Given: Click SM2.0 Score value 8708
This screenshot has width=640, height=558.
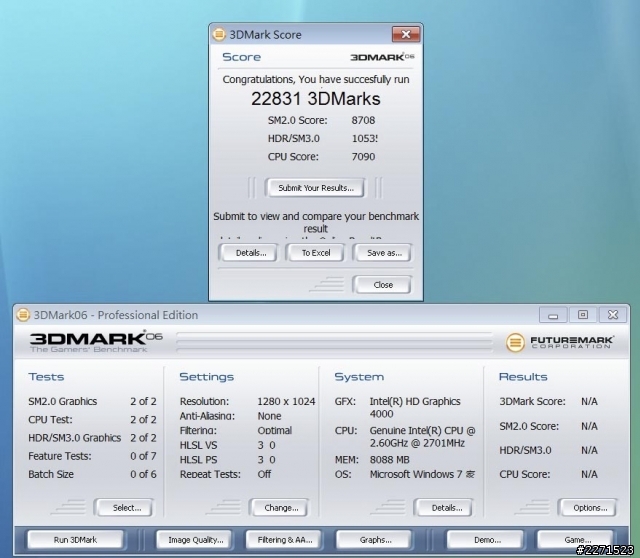Looking at the screenshot, I should pyautogui.click(x=363, y=120).
